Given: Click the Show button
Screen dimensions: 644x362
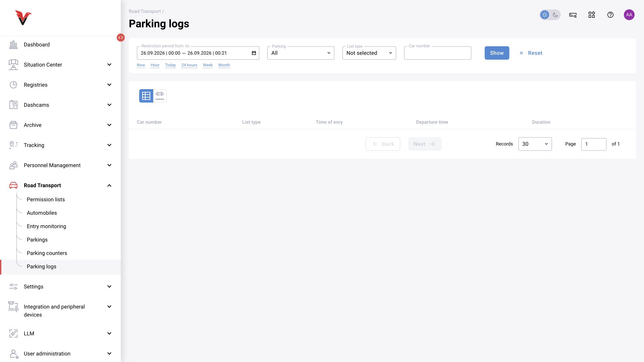Looking at the screenshot, I should [497, 53].
